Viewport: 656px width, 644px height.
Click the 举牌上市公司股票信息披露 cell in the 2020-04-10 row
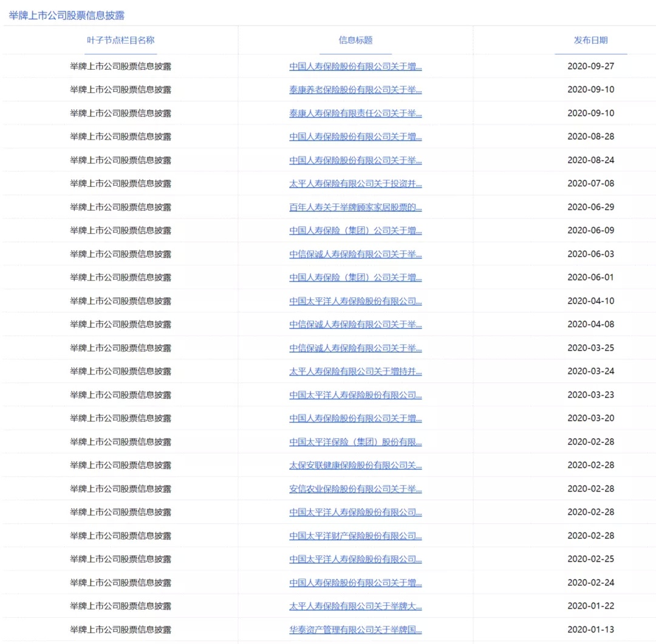120,300
